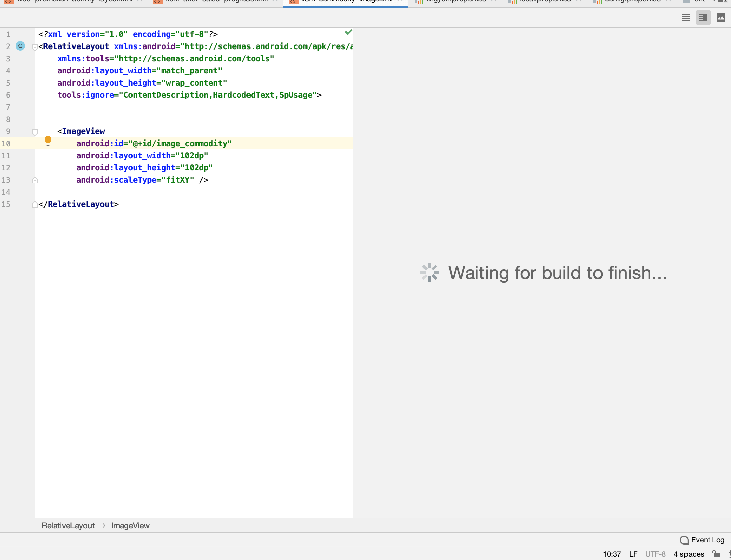Screen dimensions: 731x560
Task: Select the Split editor mode icon
Action: [x=703, y=17]
